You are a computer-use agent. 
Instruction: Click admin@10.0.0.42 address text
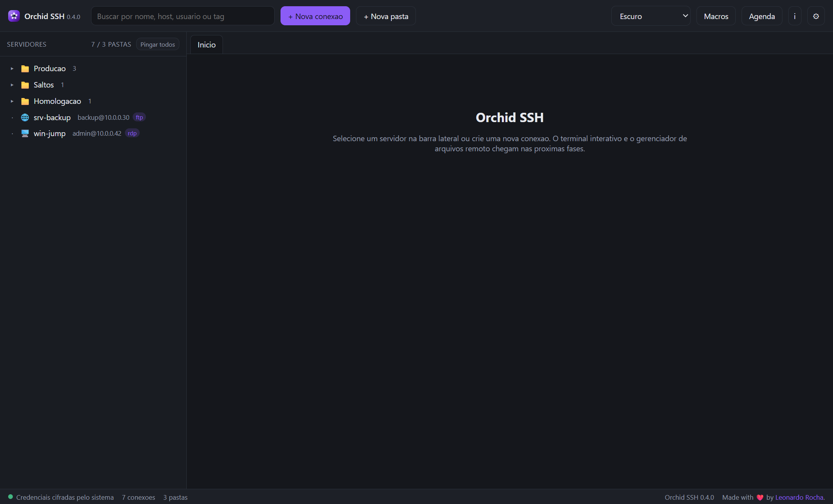(x=97, y=133)
